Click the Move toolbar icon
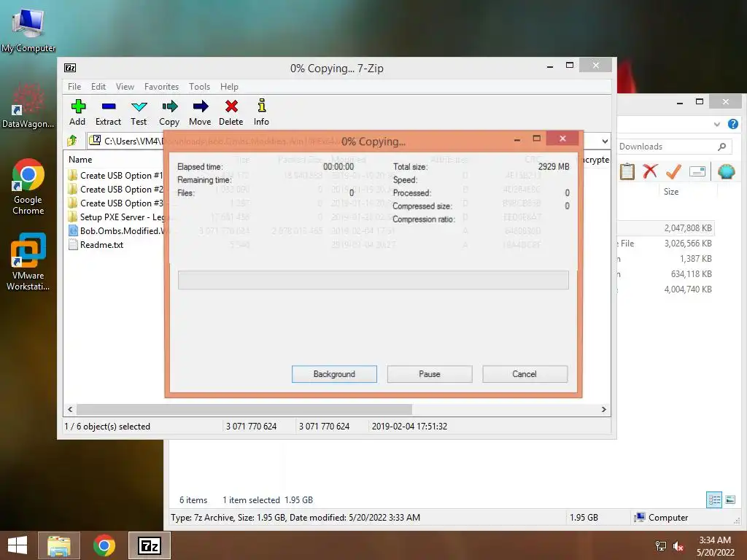747x560 pixels. [x=200, y=112]
